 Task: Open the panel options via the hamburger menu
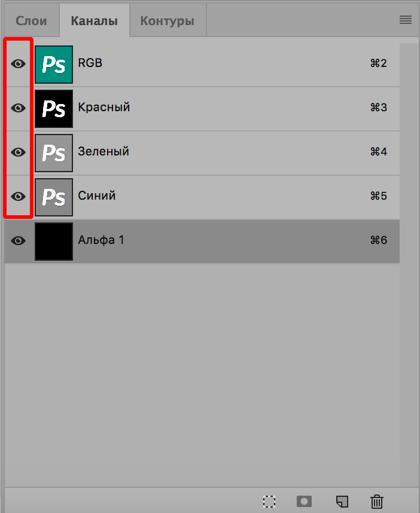(x=405, y=19)
